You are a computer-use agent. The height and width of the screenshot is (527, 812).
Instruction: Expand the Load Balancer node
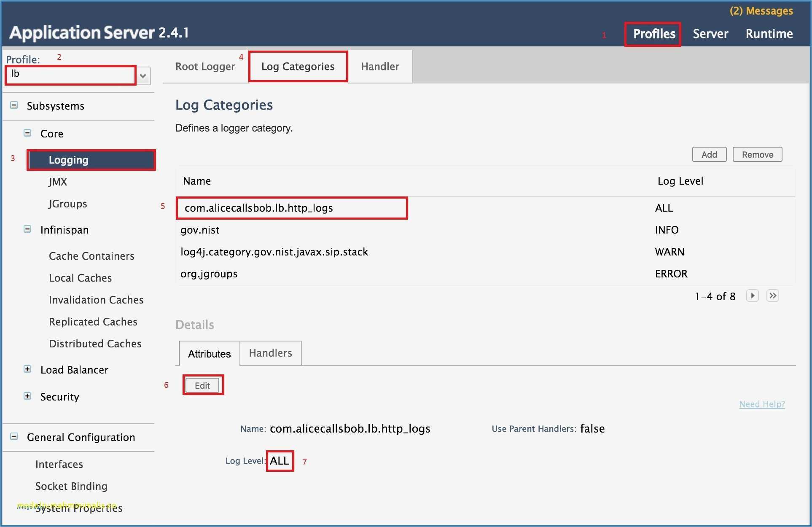pos(27,369)
